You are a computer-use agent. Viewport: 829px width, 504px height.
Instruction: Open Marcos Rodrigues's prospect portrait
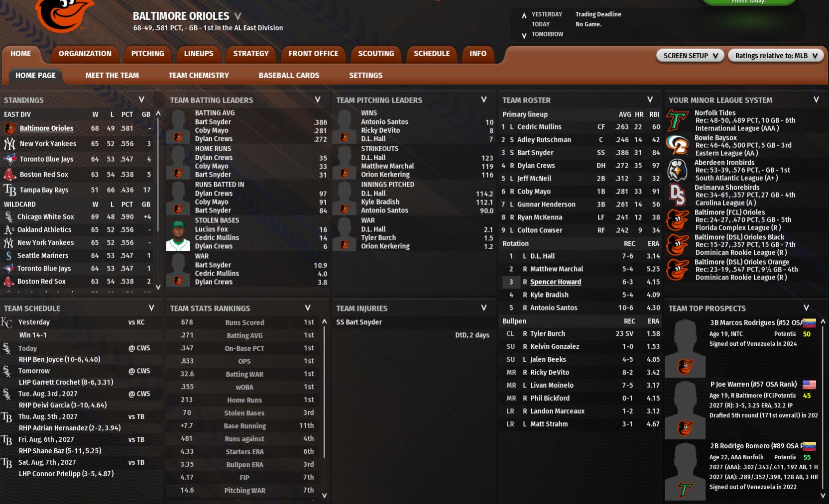coord(685,348)
